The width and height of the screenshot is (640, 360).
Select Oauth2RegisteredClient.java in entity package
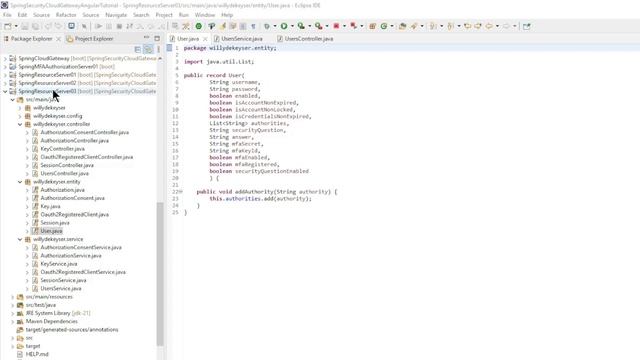pyautogui.click(x=74, y=215)
